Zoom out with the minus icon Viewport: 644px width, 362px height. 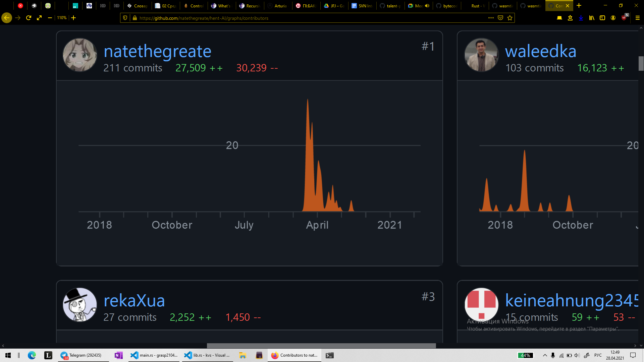coord(50,18)
